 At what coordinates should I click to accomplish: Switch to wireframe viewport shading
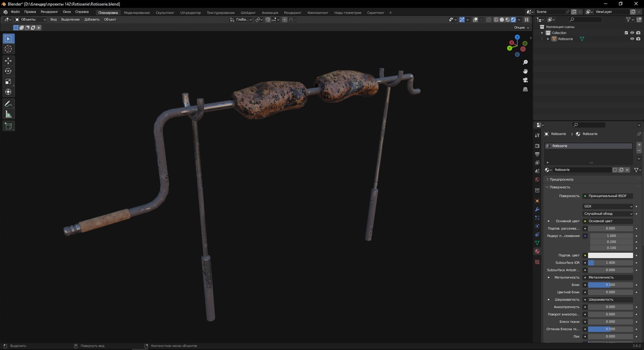[x=496, y=20]
